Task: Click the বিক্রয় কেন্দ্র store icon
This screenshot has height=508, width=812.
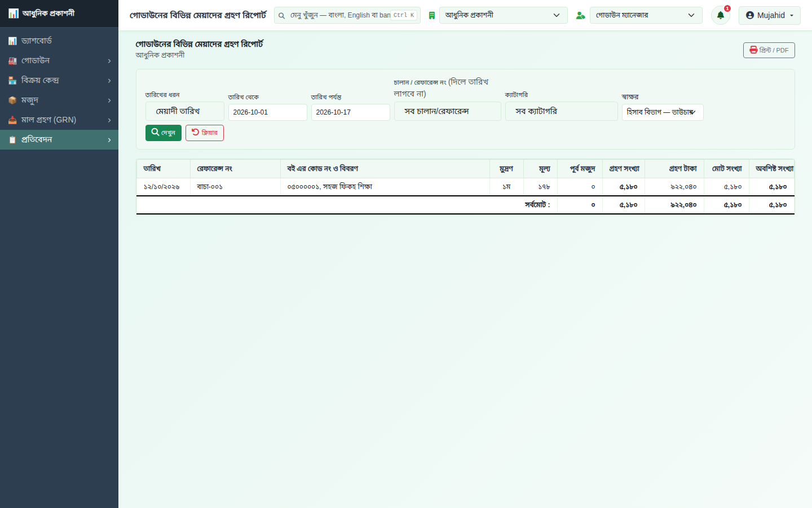Action: [x=12, y=81]
